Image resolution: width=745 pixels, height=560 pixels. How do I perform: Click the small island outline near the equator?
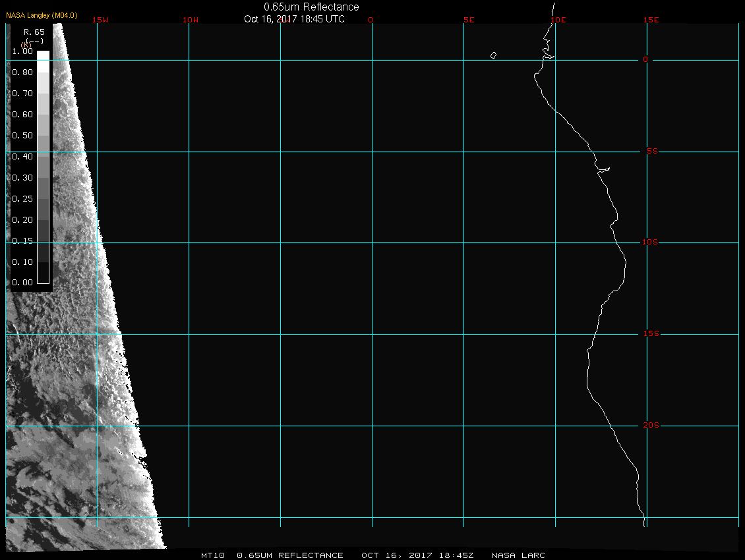pyautogui.click(x=493, y=55)
